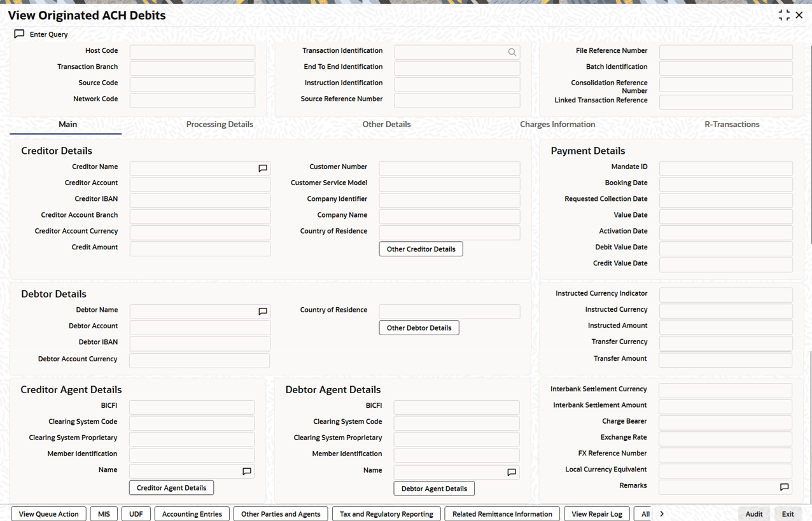
Task: Switch to Charges Information tab
Action: pyautogui.click(x=557, y=124)
